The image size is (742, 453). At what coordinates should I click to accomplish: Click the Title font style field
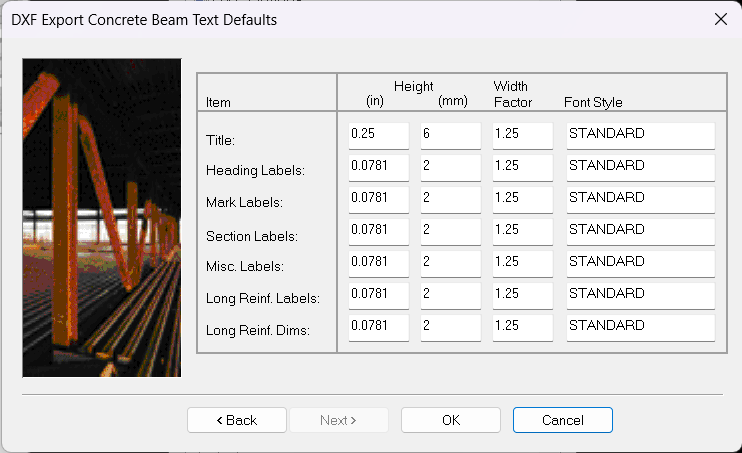640,134
